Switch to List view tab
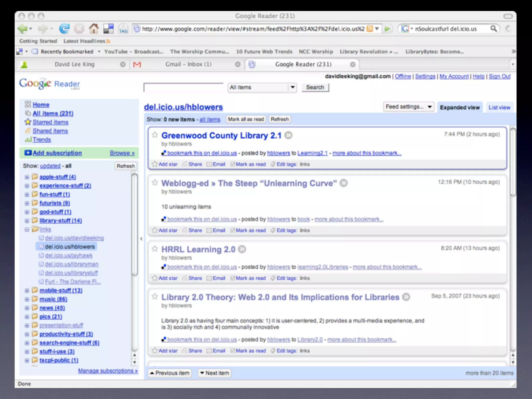This screenshot has height=399, width=532. pos(499,108)
